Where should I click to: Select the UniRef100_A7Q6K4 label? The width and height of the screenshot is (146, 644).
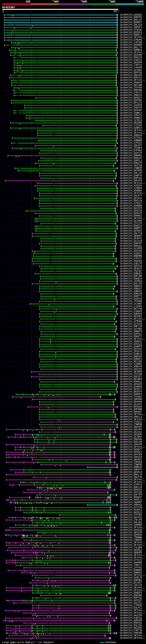[131, 188]
